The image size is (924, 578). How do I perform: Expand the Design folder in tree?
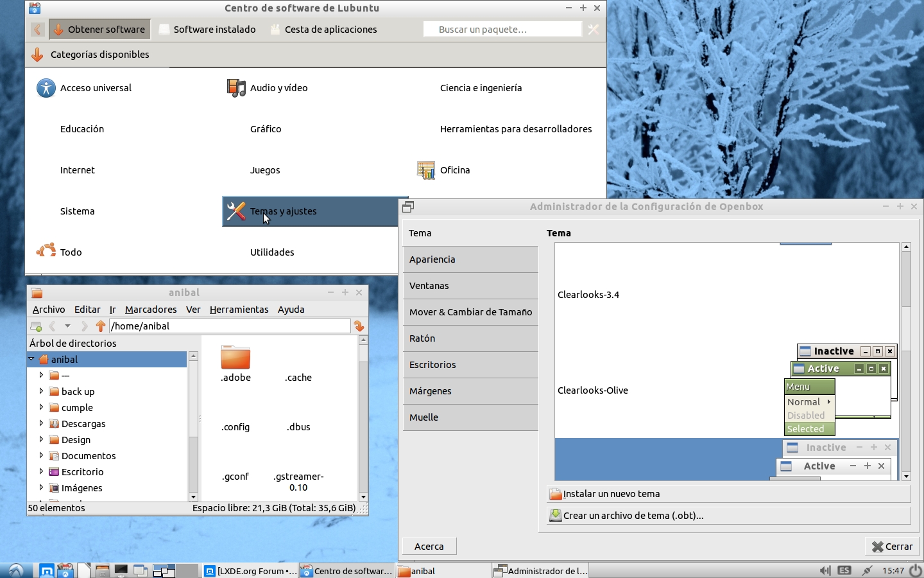[x=41, y=439]
